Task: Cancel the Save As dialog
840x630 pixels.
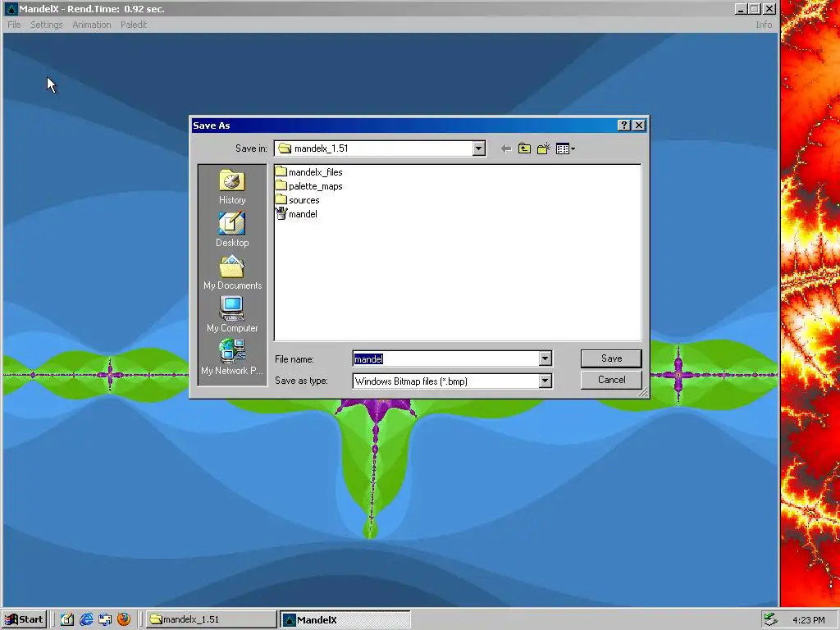Action: (x=611, y=380)
